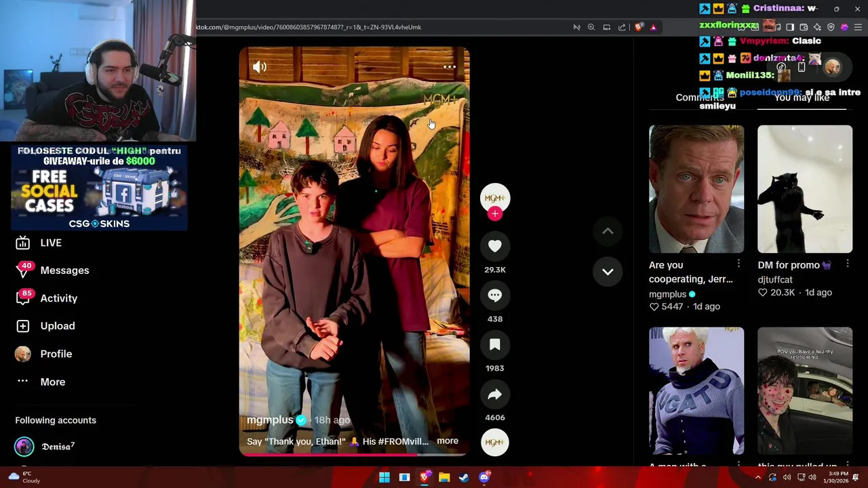Screen dimensions: 868x488
Task: Like the recommendation showing 5447 likes
Action: click(x=654, y=306)
